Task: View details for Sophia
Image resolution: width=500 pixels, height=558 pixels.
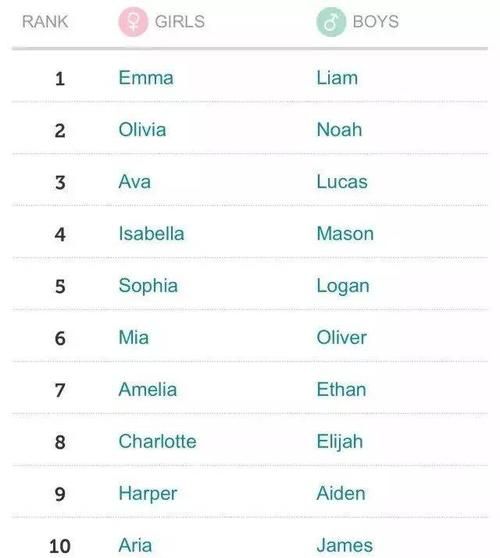Action: (148, 286)
